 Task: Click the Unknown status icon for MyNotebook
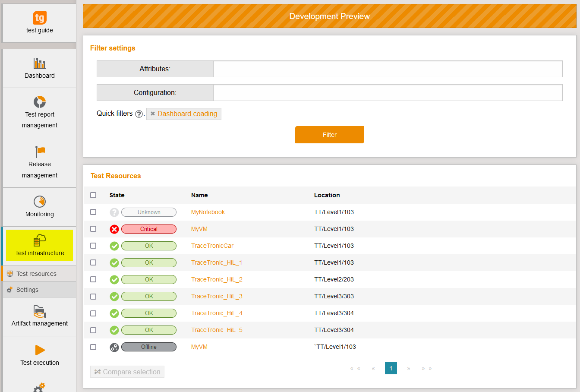click(114, 212)
